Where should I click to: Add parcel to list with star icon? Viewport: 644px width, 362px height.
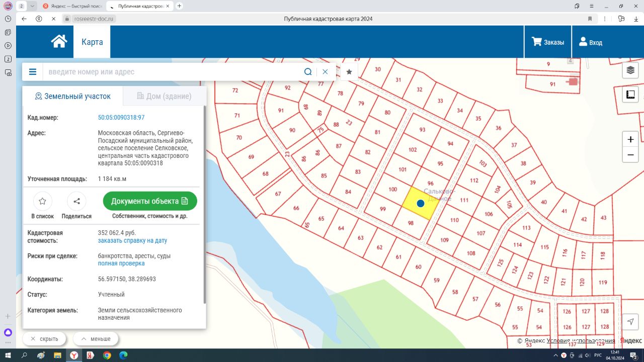tap(42, 202)
